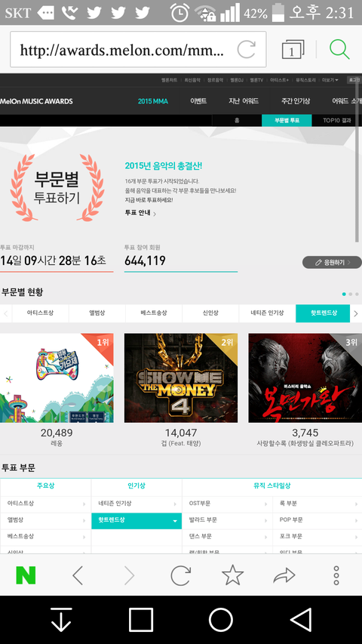Go back with bottom toolbar left arrow
This screenshot has height=644, width=362.
point(78,575)
